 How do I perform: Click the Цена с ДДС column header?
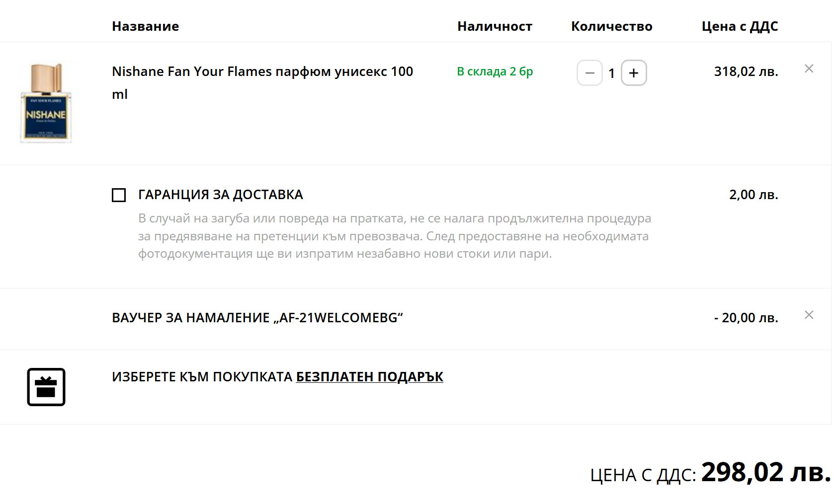click(x=740, y=26)
